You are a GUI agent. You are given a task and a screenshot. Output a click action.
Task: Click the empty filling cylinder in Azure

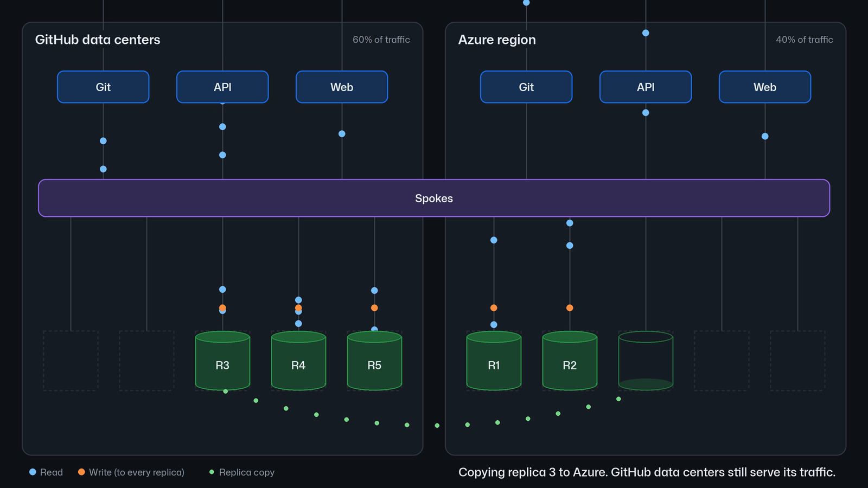pos(646,361)
